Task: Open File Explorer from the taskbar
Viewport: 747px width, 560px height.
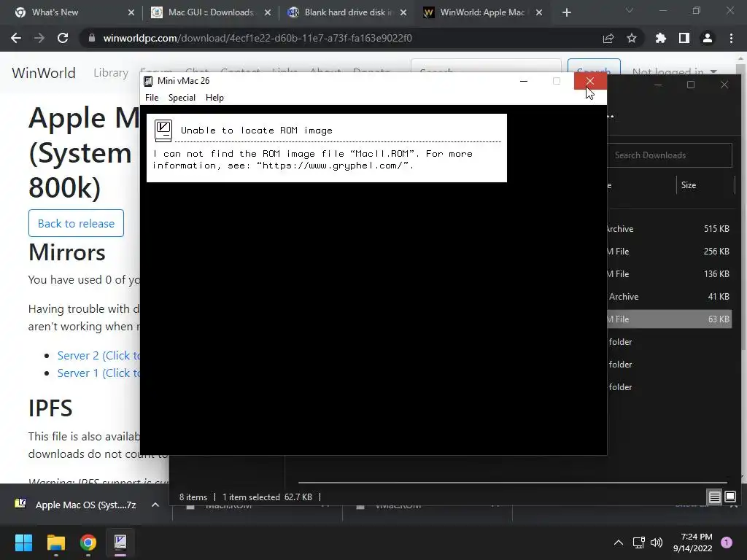Action: click(x=55, y=542)
